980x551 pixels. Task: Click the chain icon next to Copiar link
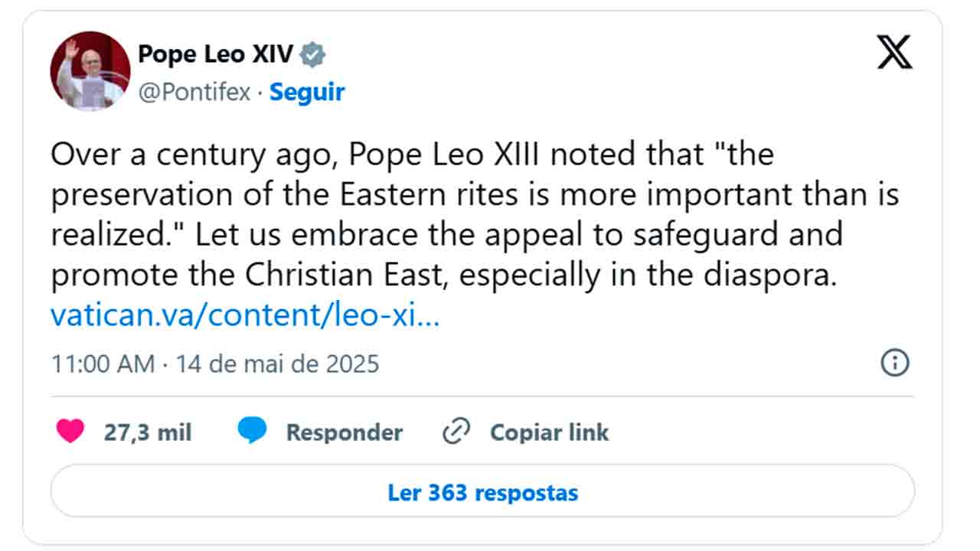click(x=456, y=431)
